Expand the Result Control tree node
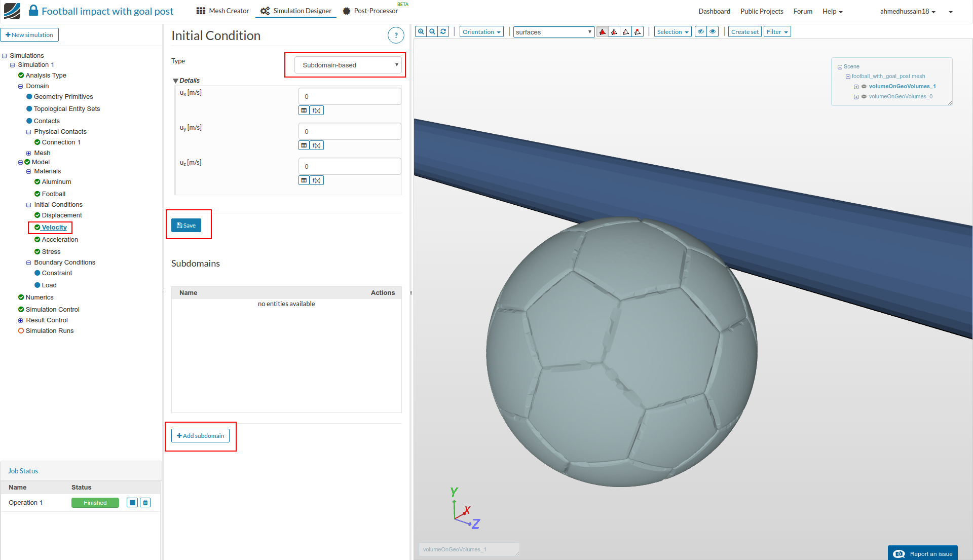The image size is (973, 560). [x=21, y=320]
